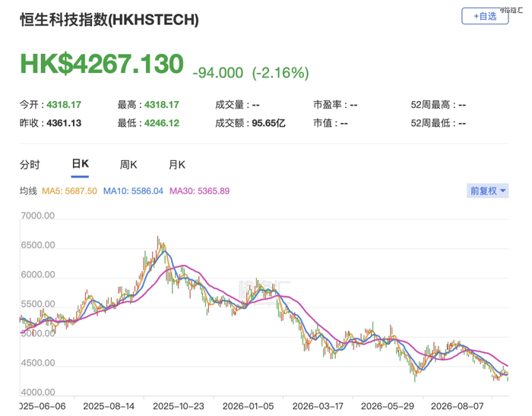
Task: Click the (-2.16%) percent change
Action: 280,73
